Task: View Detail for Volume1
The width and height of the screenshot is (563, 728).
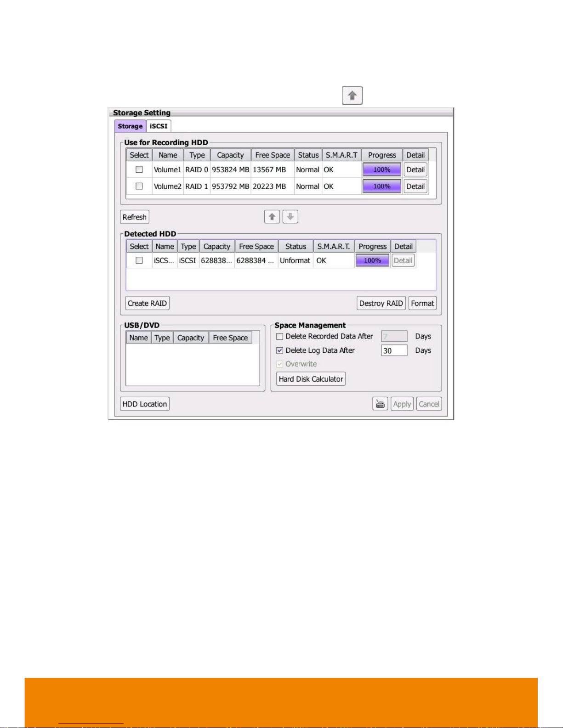Action: point(415,169)
